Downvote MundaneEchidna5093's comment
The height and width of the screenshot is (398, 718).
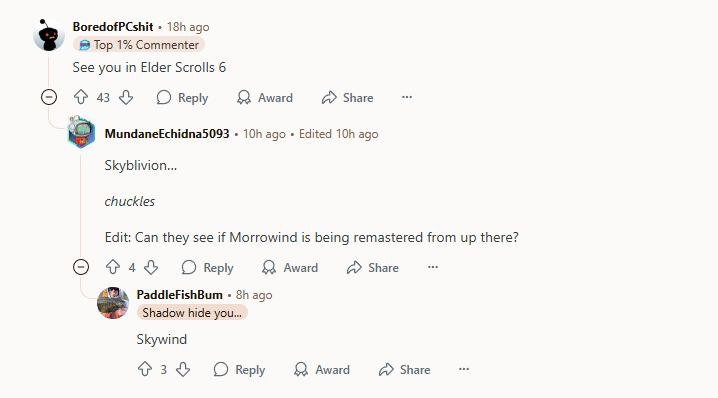(x=151, y=267)
